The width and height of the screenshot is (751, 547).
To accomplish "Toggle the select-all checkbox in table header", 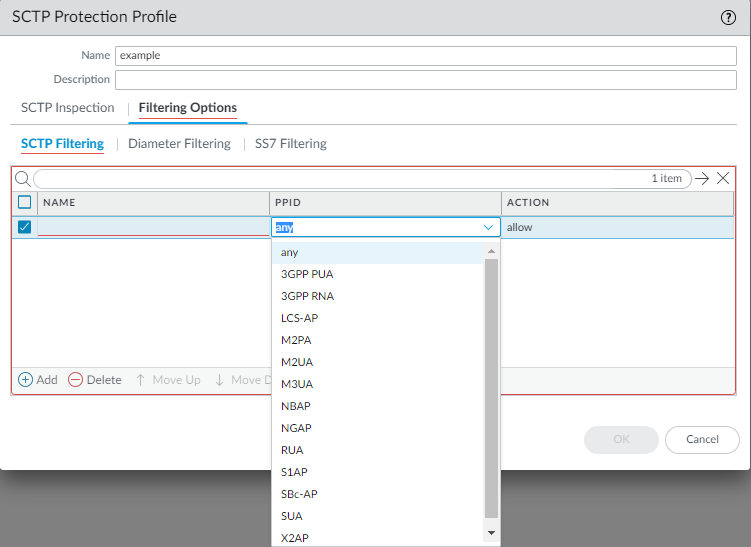I will pos(25,202).
